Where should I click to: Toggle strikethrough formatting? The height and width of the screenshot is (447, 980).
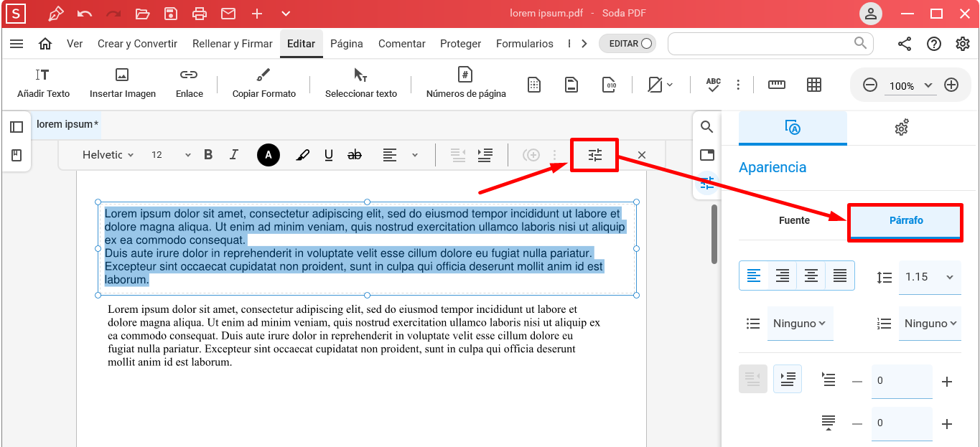tap(355, 154)
